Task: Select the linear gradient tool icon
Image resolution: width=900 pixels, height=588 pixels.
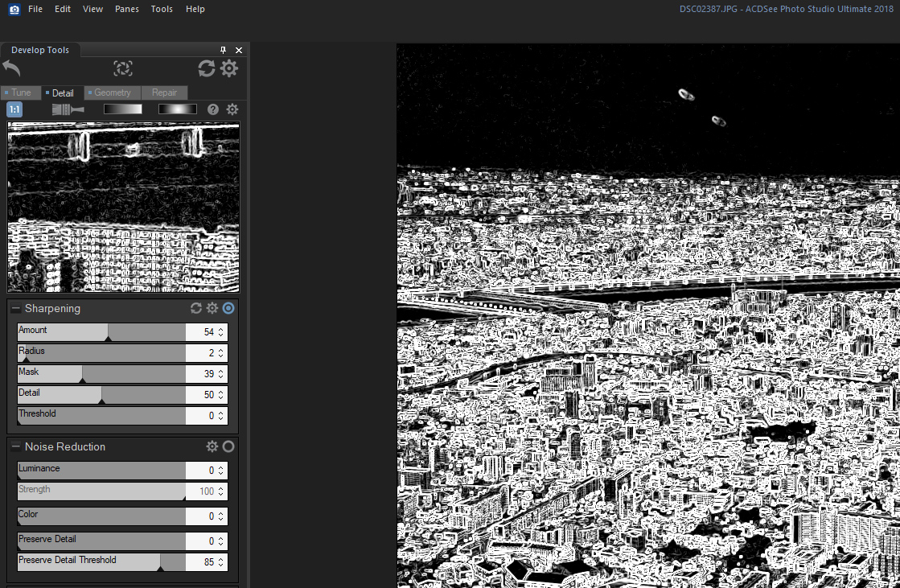Action: 122,109
